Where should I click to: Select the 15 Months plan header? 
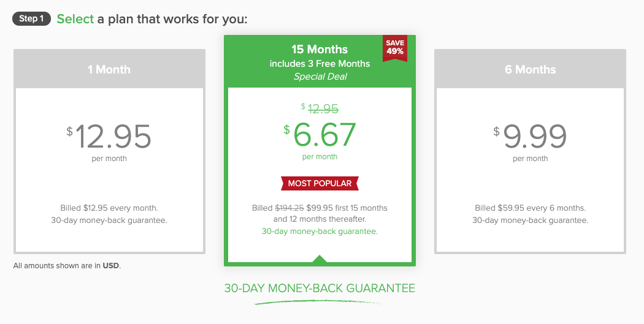[x=319, y=50]
